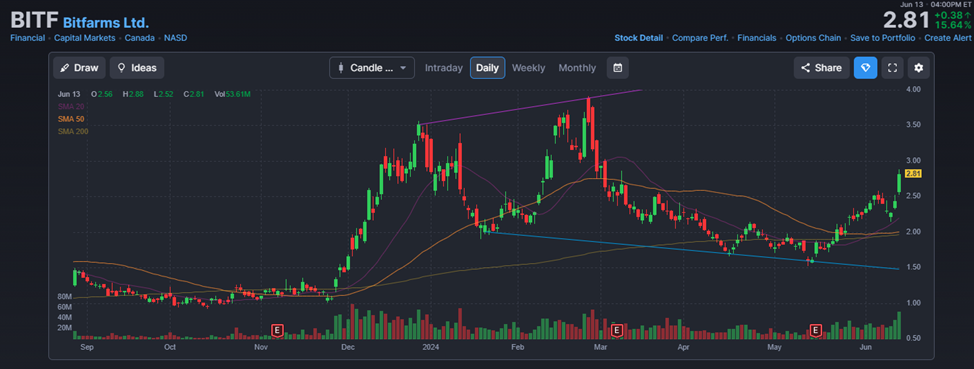Viewport: 974px width, 369px height.
Task: Select the Weekly timeframe
Action: (x=528, y=68)
